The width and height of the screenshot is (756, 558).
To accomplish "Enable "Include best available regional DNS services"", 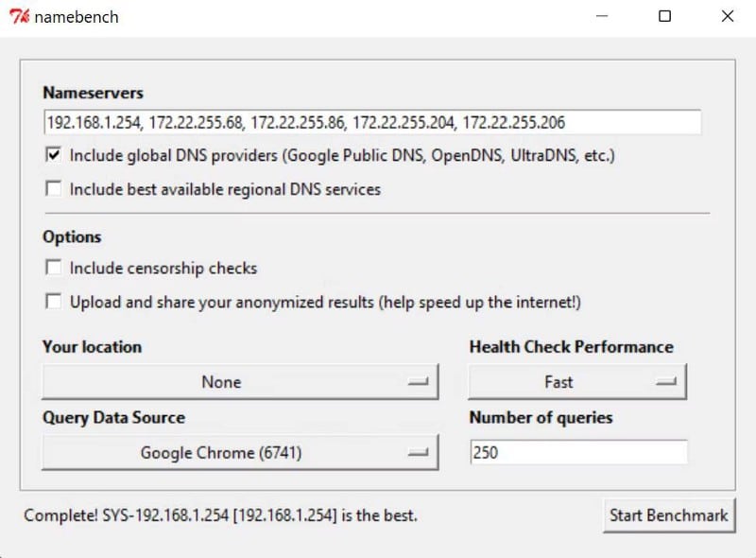I will click(x=54, y=188).
